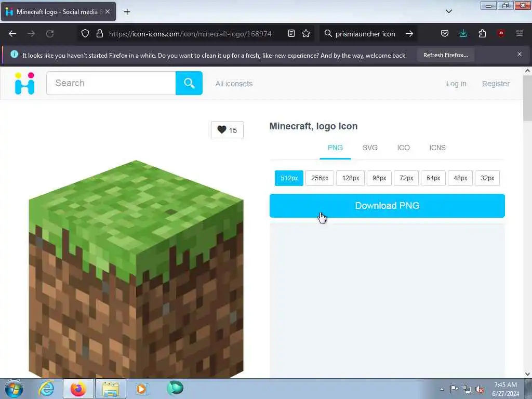Click the blue search magnifier button
The height and width of the screenshot is (399, 532).
[x=189, y=83]
